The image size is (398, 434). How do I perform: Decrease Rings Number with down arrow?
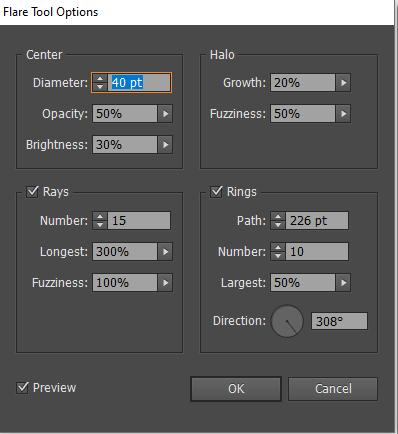(278, 256)
